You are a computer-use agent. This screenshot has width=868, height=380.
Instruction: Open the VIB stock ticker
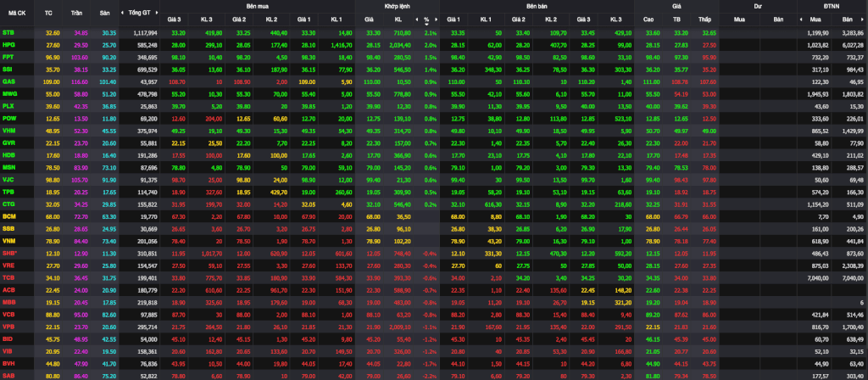[x=8, y=350]
